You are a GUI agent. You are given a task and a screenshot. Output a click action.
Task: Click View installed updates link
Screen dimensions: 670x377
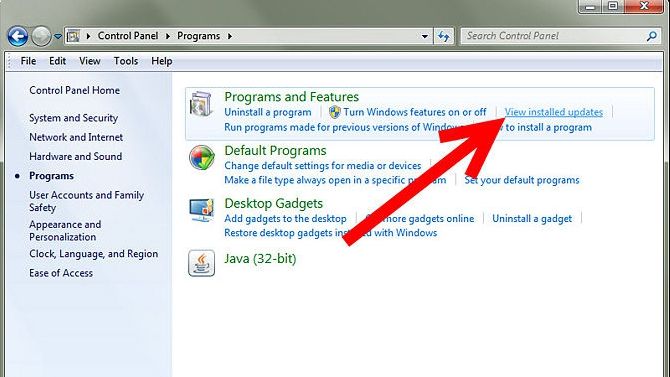(554, 112)
